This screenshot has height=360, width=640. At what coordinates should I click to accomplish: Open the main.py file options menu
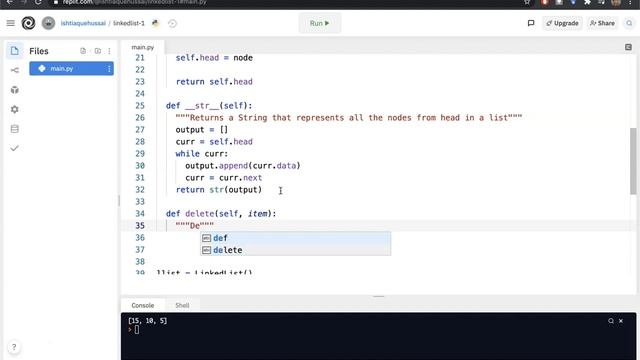click(109, 69)
